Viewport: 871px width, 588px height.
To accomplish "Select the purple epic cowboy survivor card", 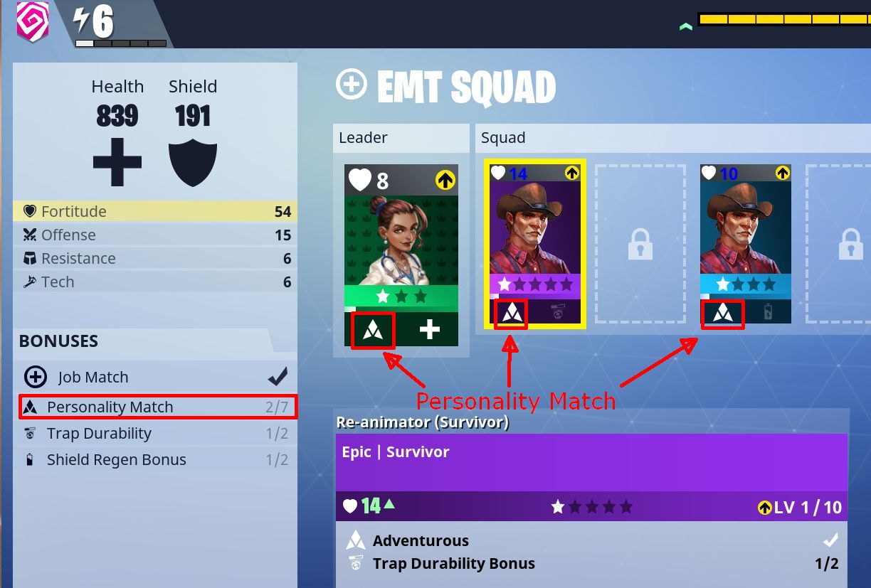I will 534,244.
